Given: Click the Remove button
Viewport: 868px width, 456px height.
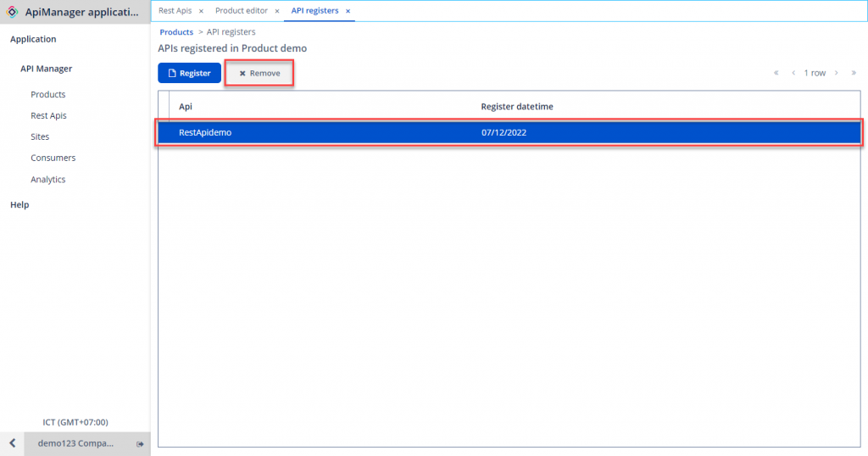Looking at the screenshot, I should (259, 74).
